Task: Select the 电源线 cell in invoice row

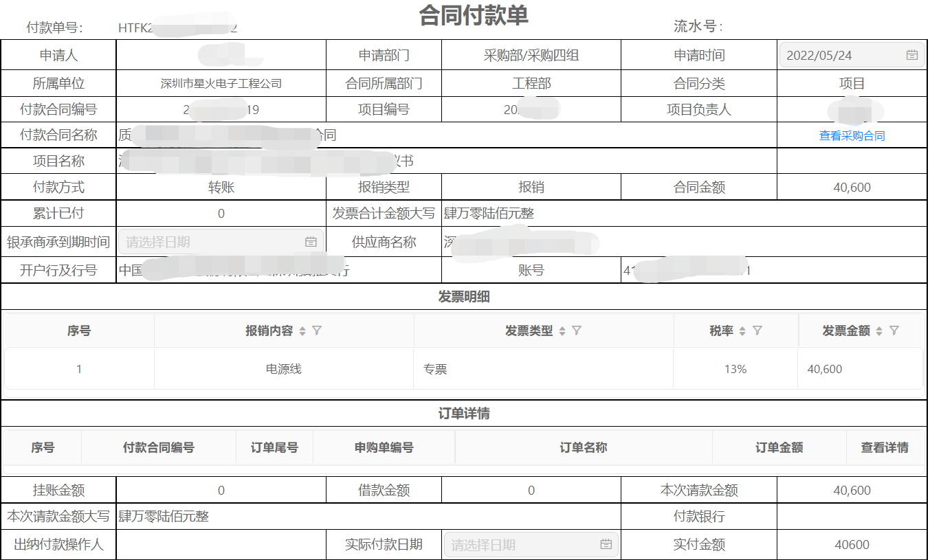Action: click(284, 369)
